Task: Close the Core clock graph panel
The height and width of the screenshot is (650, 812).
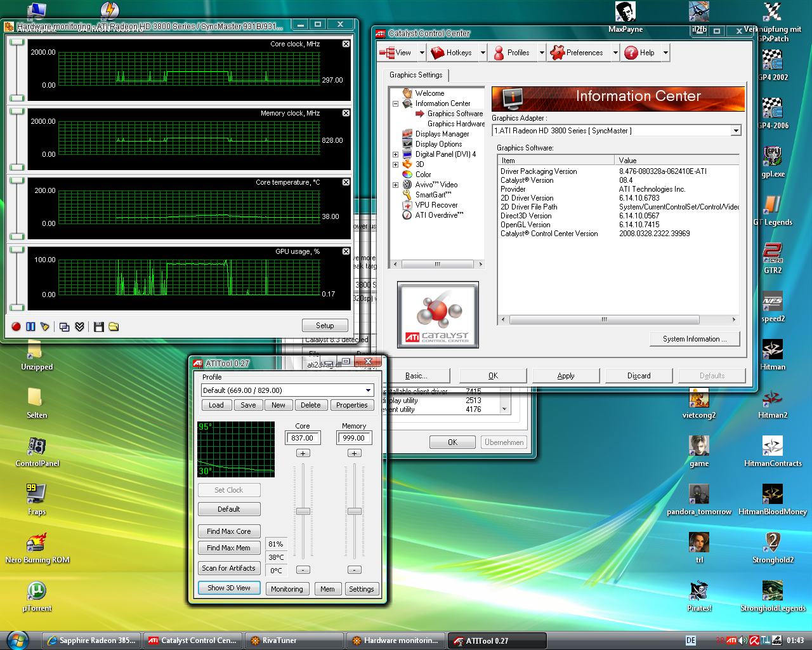Action: tap(346, 44)
